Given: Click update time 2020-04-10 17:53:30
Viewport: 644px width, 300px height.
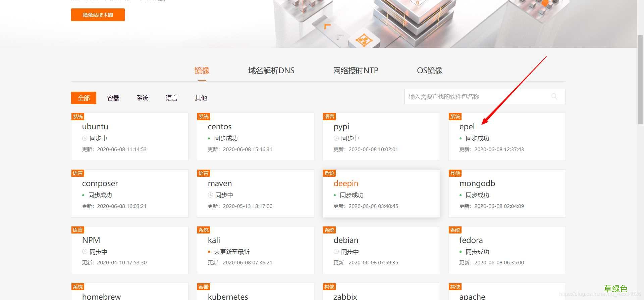Looking at the screenshot, I should 122,263.
